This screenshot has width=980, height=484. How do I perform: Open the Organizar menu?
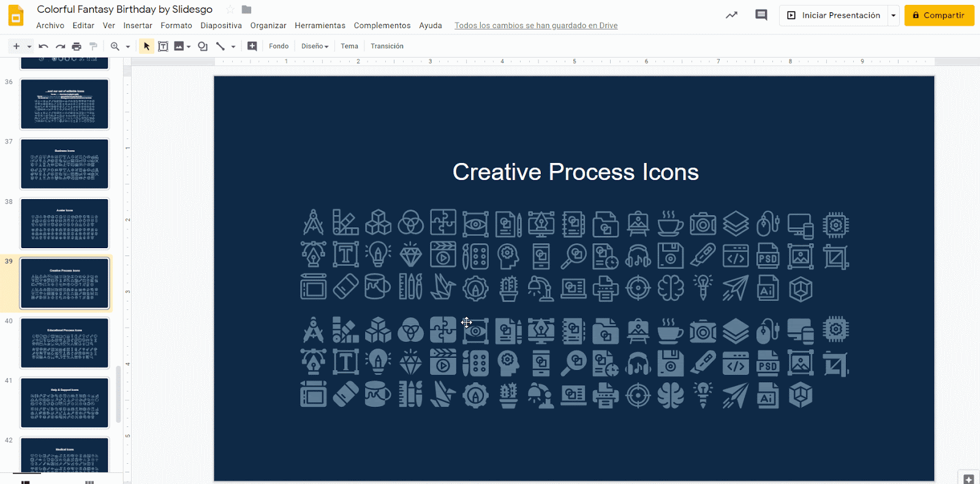(x=268, y=26)
